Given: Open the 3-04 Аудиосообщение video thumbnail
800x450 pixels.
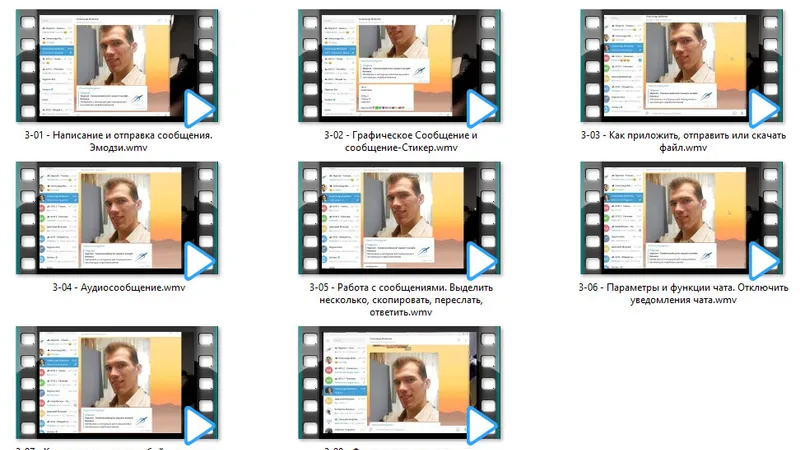Looking at the screenshot, I should tap(117, 218).
